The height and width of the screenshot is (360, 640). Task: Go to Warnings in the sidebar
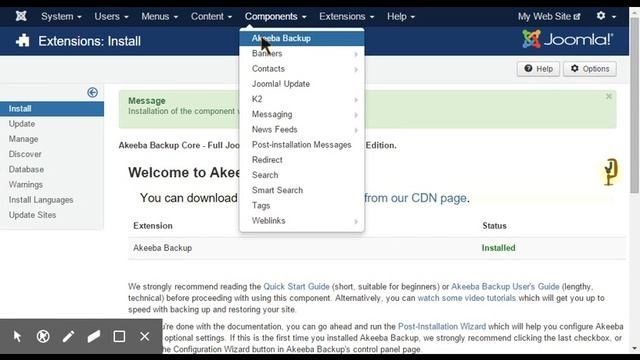click(x=52, y=184)
